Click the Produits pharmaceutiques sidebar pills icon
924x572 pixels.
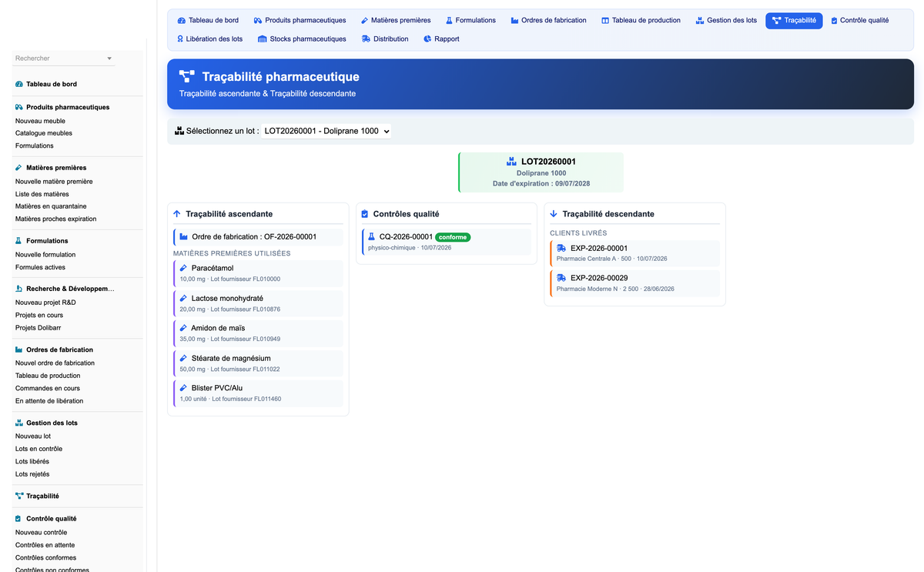coord(19,107)
